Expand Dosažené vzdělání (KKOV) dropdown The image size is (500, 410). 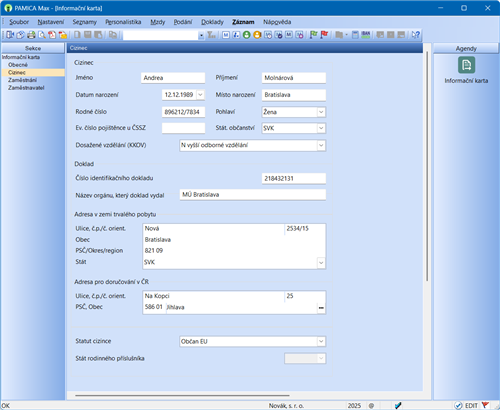pyautogui.click(x=321, y=145)
